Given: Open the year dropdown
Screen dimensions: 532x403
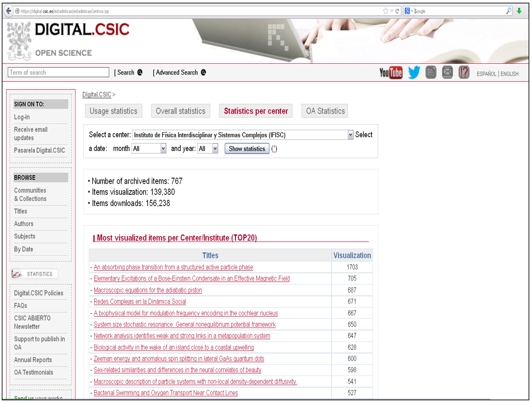Looking at the screenshot, I should (215, 149).
